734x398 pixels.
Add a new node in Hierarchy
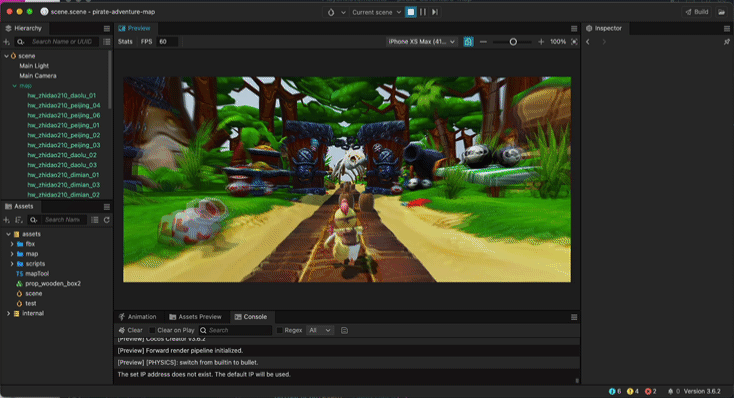pos(7,42)
